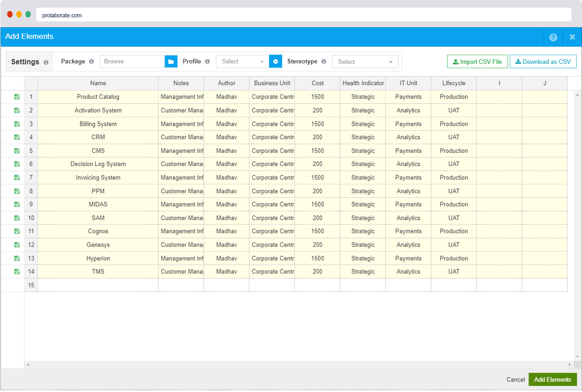Open the Profile Select dropdown
This screenshot has width=582, height=392.
click(243, 62)
